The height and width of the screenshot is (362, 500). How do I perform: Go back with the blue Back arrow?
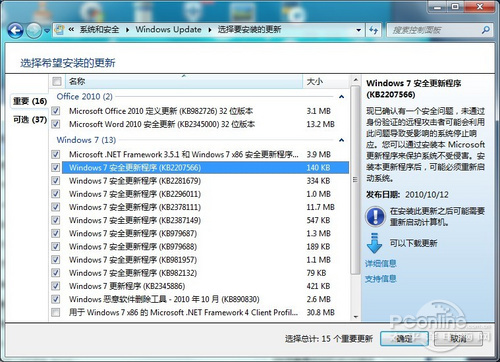(x=15, y=31)
